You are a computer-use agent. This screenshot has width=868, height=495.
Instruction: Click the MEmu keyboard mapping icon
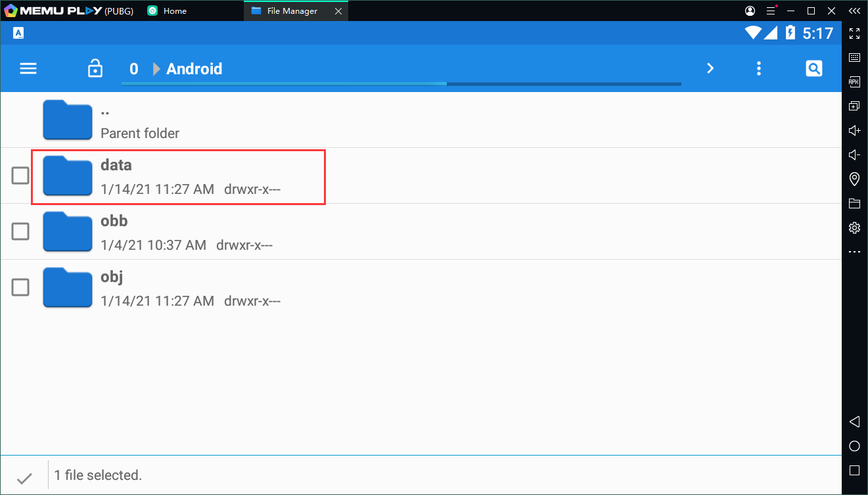[854, 57]
